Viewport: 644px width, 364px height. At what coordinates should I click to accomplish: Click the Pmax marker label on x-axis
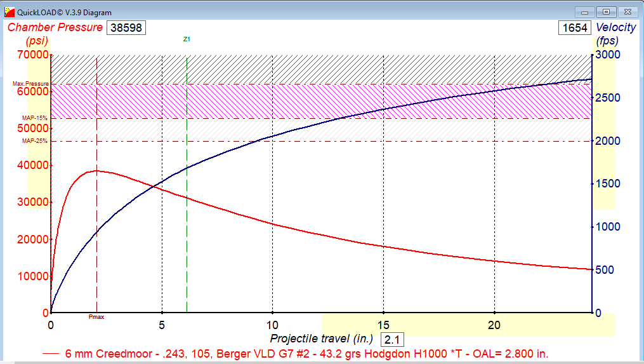(x=96, y=316)
